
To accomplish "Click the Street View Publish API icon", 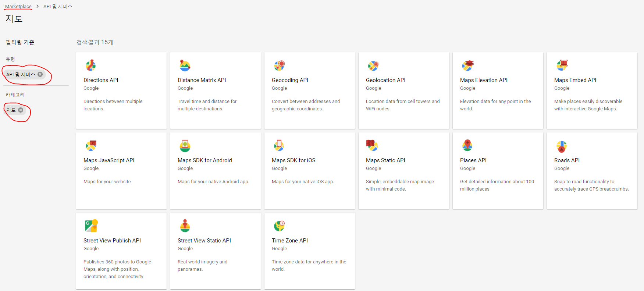I will click(91, 226).
